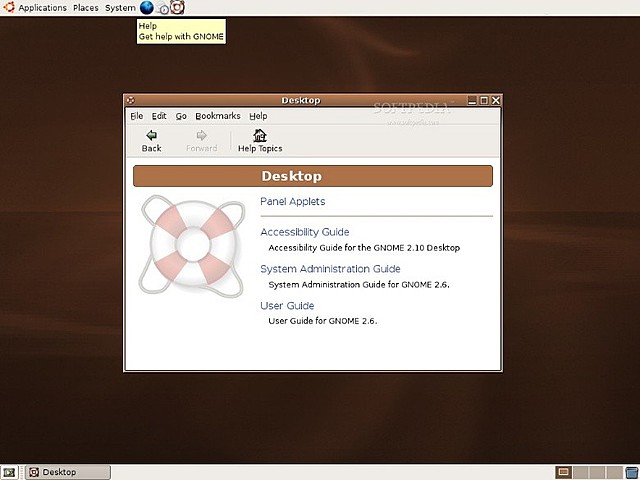Open the System menu in top panel
The height and width of the screenshot is (480, 640).
[x=120, y=8]
